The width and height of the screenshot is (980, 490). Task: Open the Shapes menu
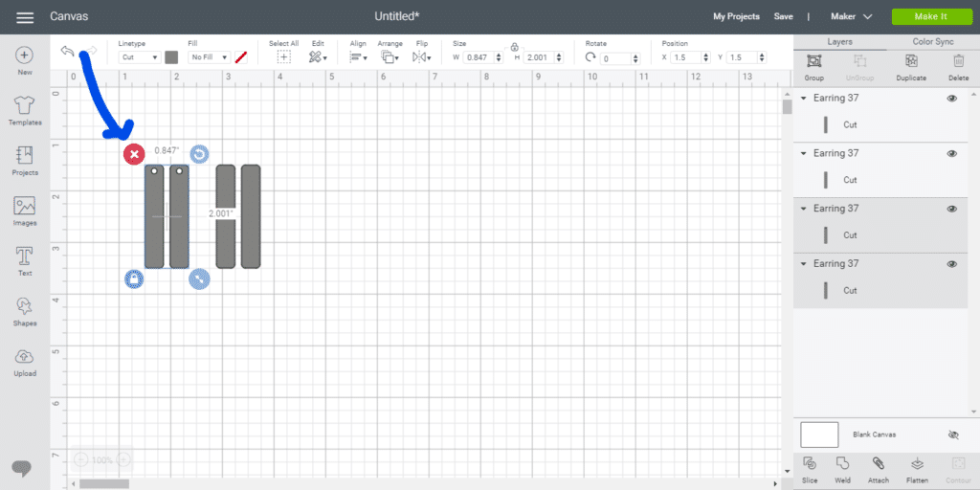click(25, 311)
